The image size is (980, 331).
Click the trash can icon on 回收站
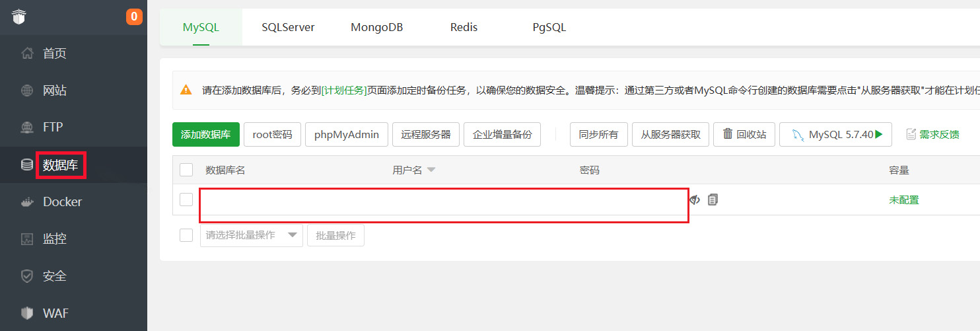click(728, 134)
